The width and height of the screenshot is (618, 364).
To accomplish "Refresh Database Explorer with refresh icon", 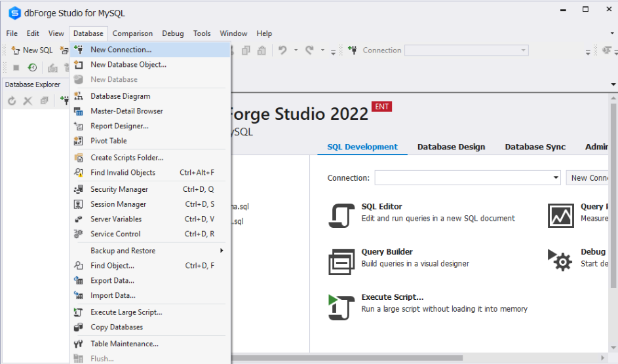I will click(x=12, y=101).
